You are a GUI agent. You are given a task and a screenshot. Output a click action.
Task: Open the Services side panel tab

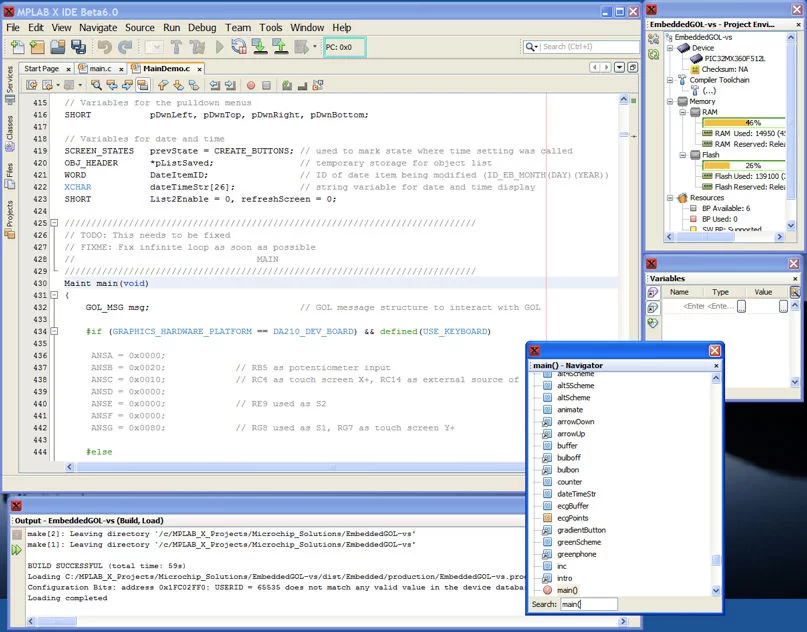tap(9, 85)
